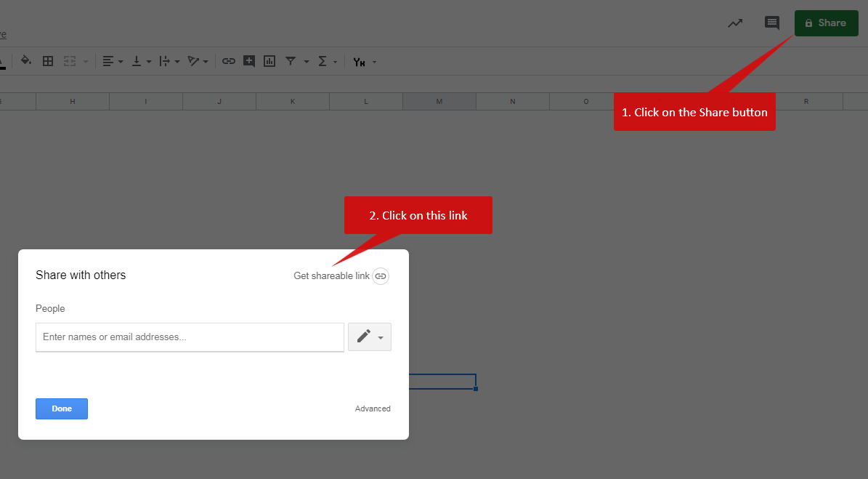Click the Get shareable link chain icon
The height and width of the screenshot is (479, 868).
(381, 275)
